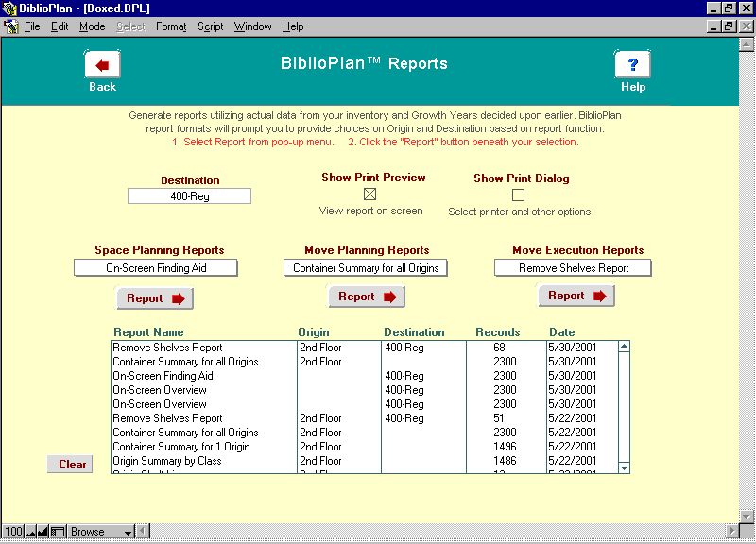
Task: Click the main window vertical scroll down arrow
Action: [746, 516]
